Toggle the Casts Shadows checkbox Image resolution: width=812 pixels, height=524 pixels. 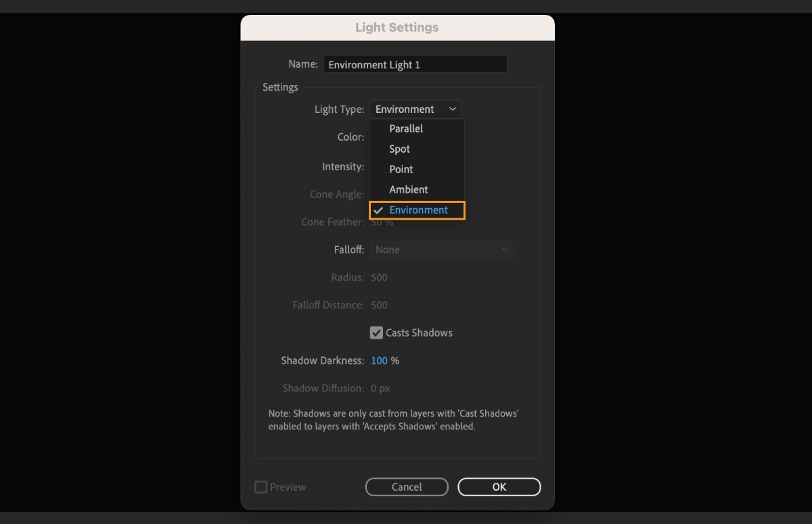376,333
